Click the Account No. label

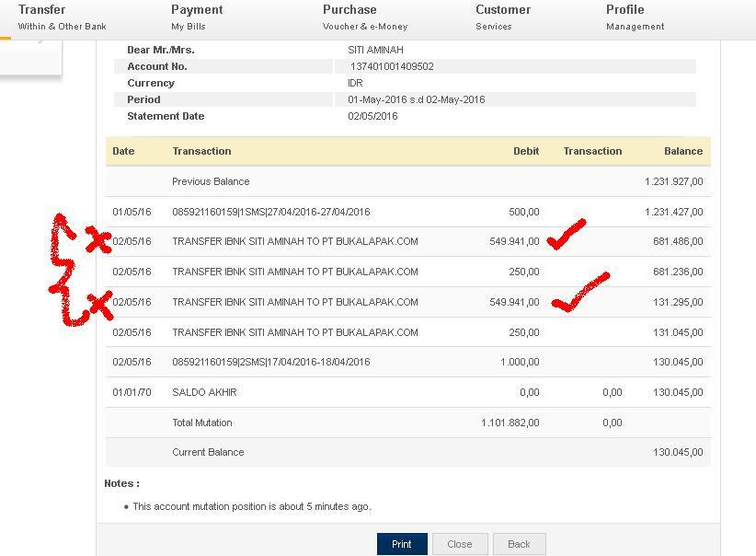[157, 66]
